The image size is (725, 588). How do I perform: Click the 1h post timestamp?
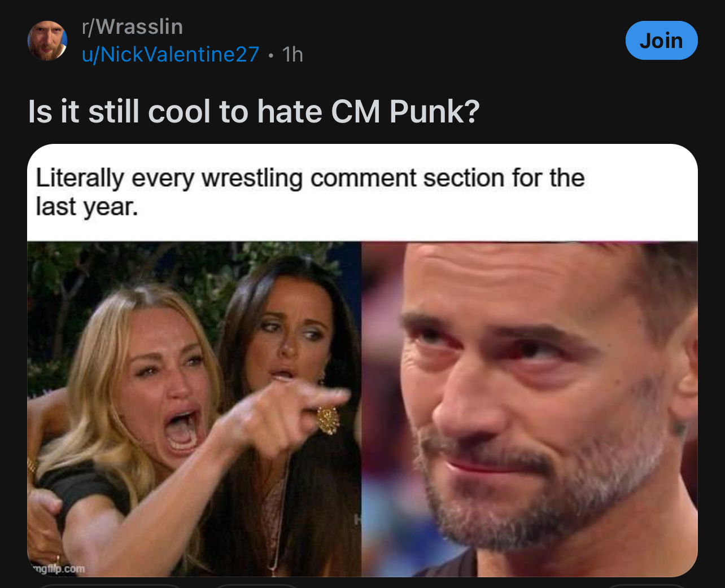click(x=292, y=54)
